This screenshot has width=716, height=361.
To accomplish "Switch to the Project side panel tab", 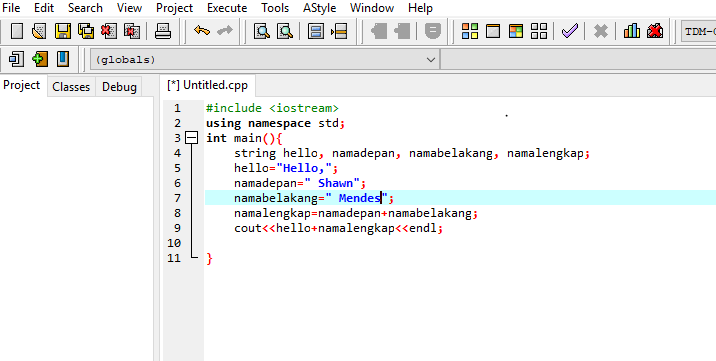I will tap(22, 85).
